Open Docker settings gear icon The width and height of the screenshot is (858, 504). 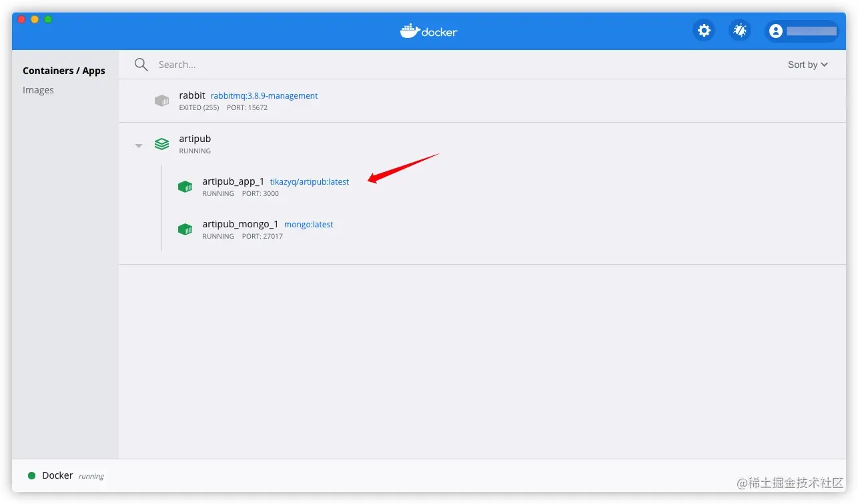pos(704,31)
